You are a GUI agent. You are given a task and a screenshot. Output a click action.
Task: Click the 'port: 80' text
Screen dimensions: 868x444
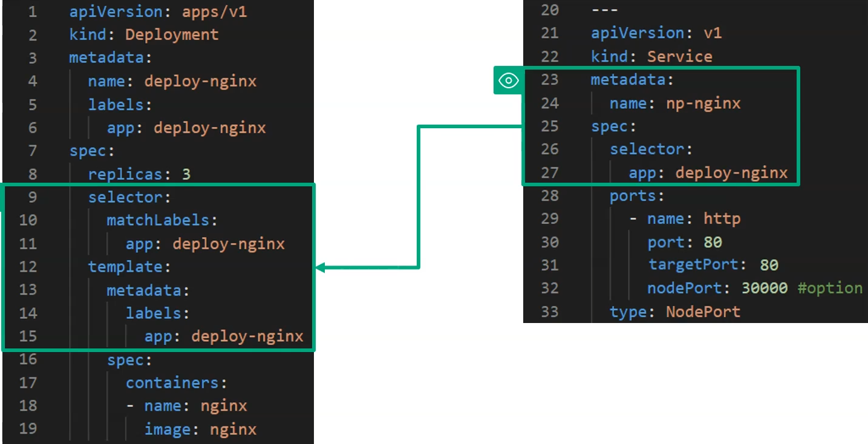685,243
